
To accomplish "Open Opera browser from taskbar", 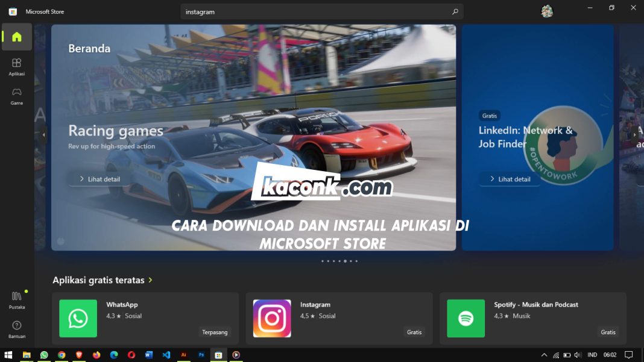I will pos(131,355).
